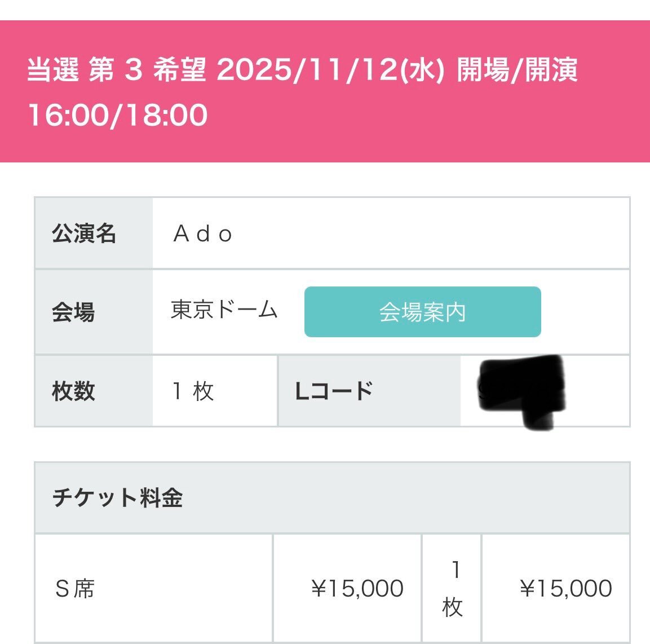
Task: Click the pink 当選 第3希望 result banner
Action: 325,91
